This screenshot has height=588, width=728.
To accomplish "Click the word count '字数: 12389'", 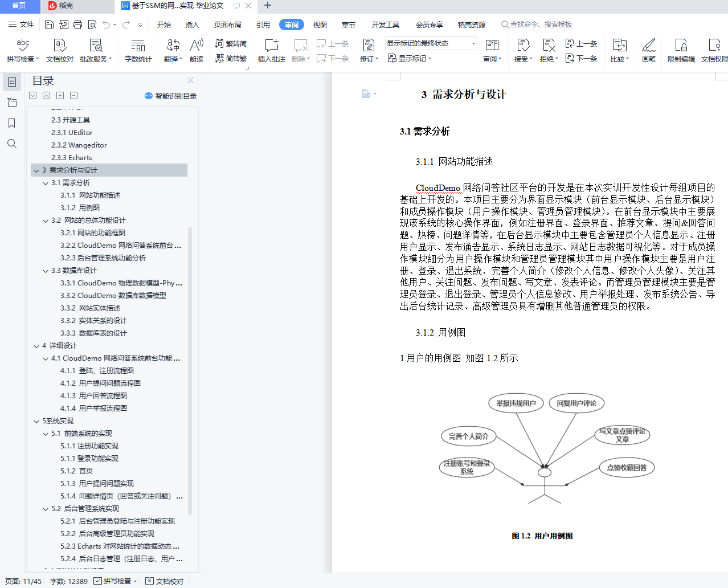I will click(x=69, y=581).
